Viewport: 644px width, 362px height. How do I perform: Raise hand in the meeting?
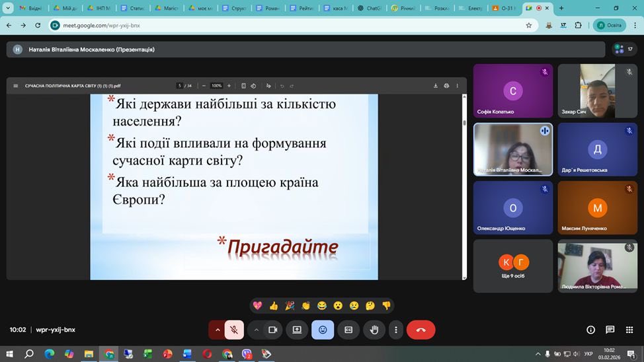pos(374,330)
